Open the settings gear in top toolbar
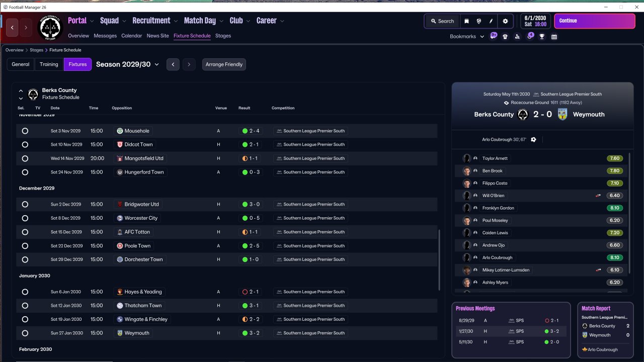The image size is (644, 362). tap(505, 21)
